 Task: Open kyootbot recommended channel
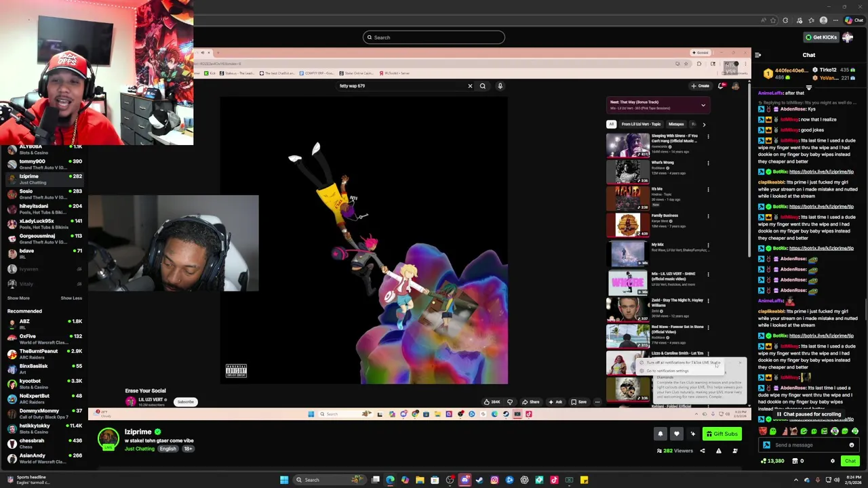point(44,384)
